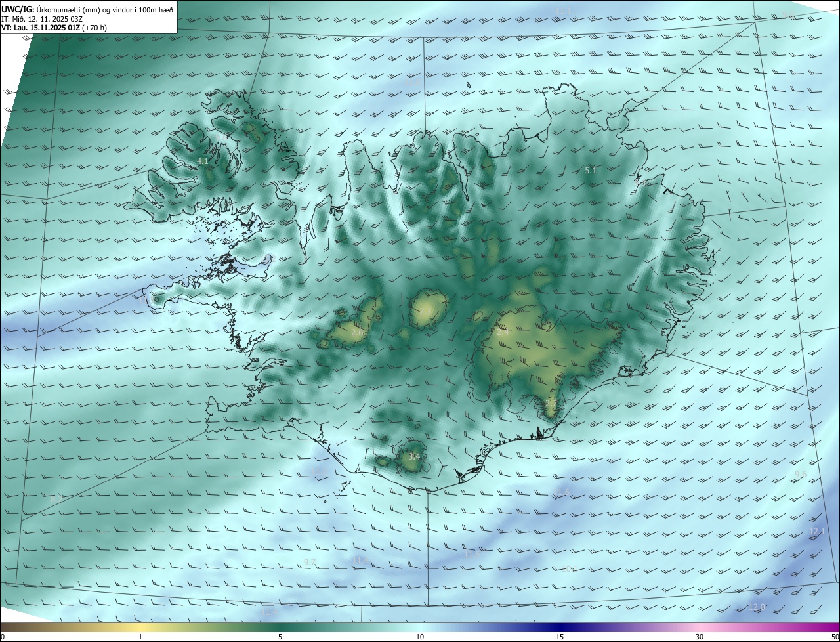
Task: Select the 2.6 value on the western glacier
Action: 357,333
